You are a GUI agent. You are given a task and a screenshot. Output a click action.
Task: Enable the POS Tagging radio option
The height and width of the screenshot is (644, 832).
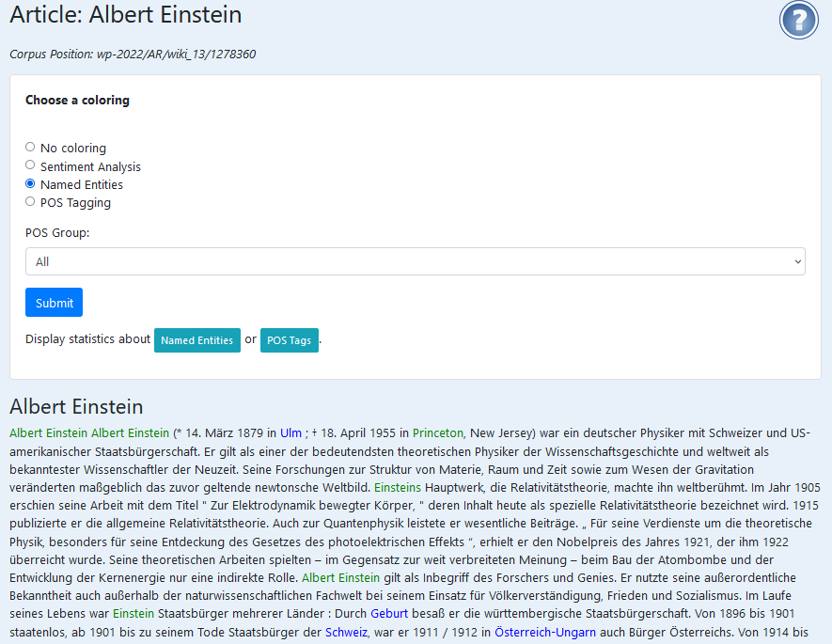coord(30,201)
